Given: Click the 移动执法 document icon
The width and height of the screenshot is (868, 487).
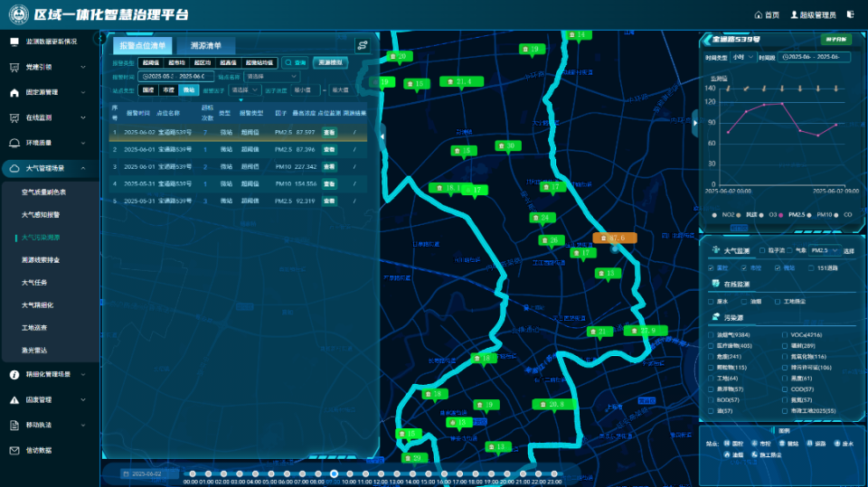Looking at the screenshot, I should pos(14,425).
